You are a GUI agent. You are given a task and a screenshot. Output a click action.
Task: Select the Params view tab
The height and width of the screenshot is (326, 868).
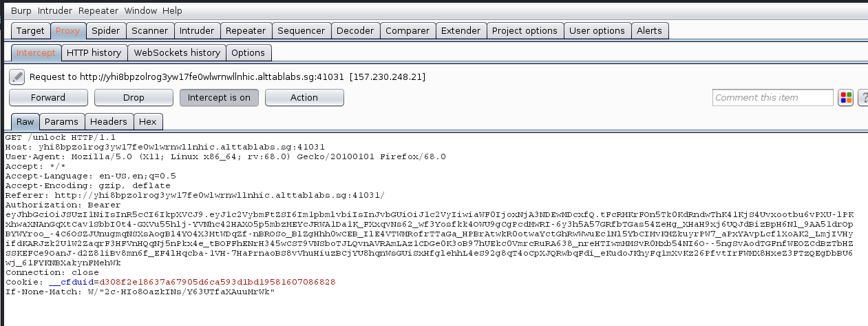pyautogui.click(x=62, y=122)
